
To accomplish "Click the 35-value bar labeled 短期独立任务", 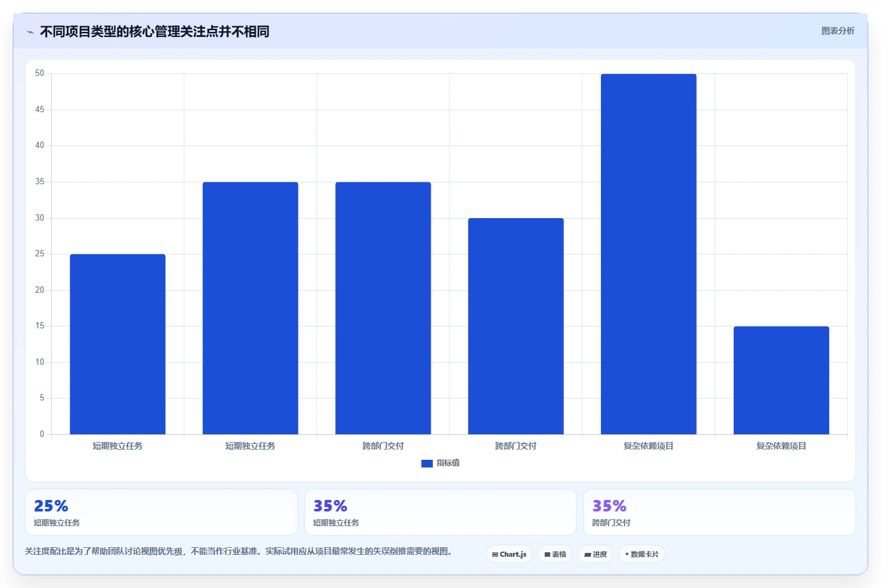I will [x=250, y=308].
